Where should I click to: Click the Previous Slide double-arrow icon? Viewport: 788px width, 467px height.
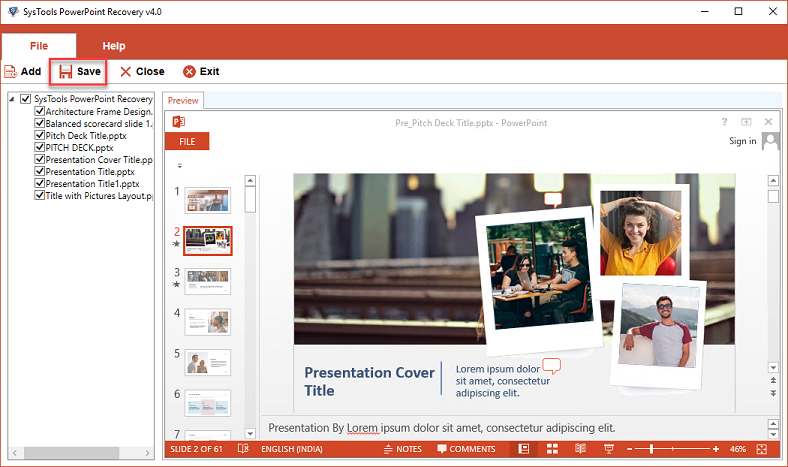point(773,381)
